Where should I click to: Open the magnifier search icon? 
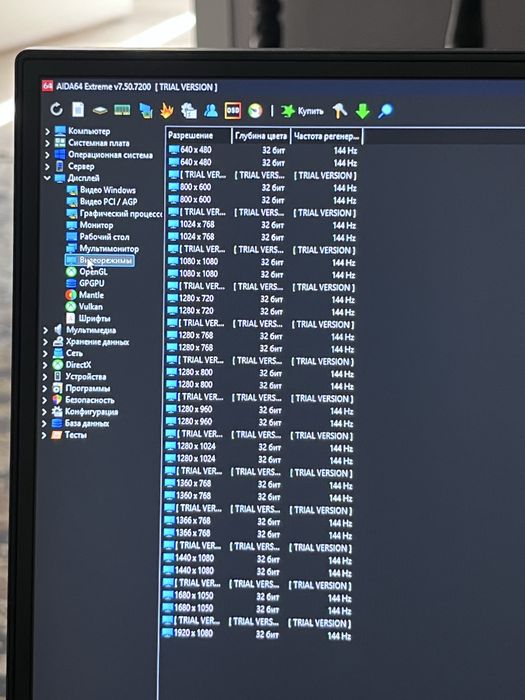coord(385,111)
